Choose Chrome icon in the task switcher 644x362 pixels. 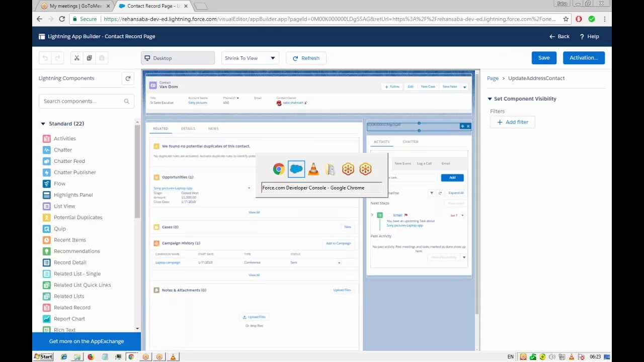tap(279, 169)
